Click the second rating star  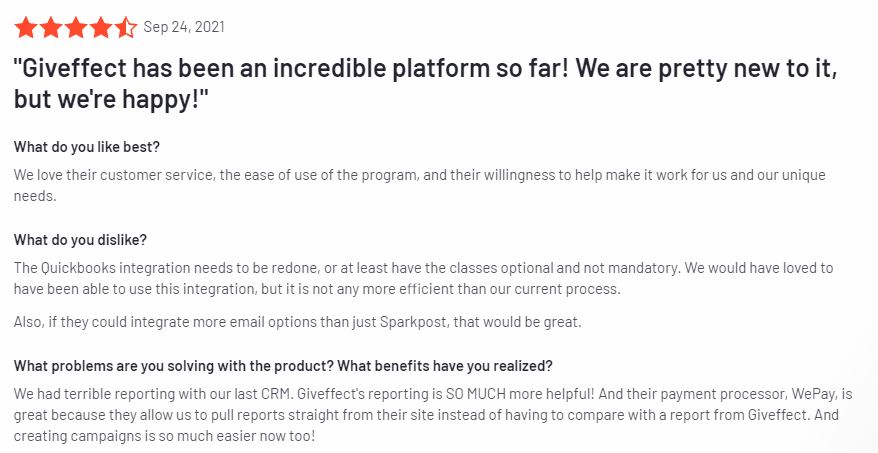coord(50,27)
